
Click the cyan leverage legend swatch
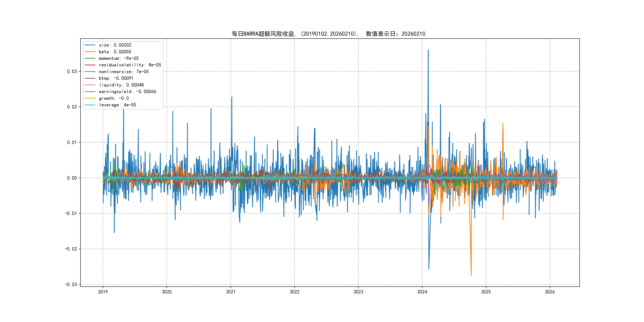(x=90, y=105)
